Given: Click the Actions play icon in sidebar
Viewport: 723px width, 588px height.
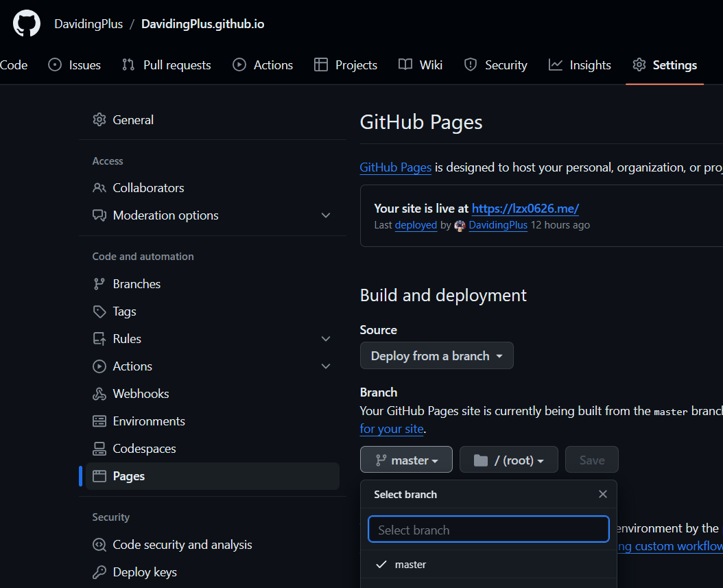Looking at the screenshot, I should (99, 366).
